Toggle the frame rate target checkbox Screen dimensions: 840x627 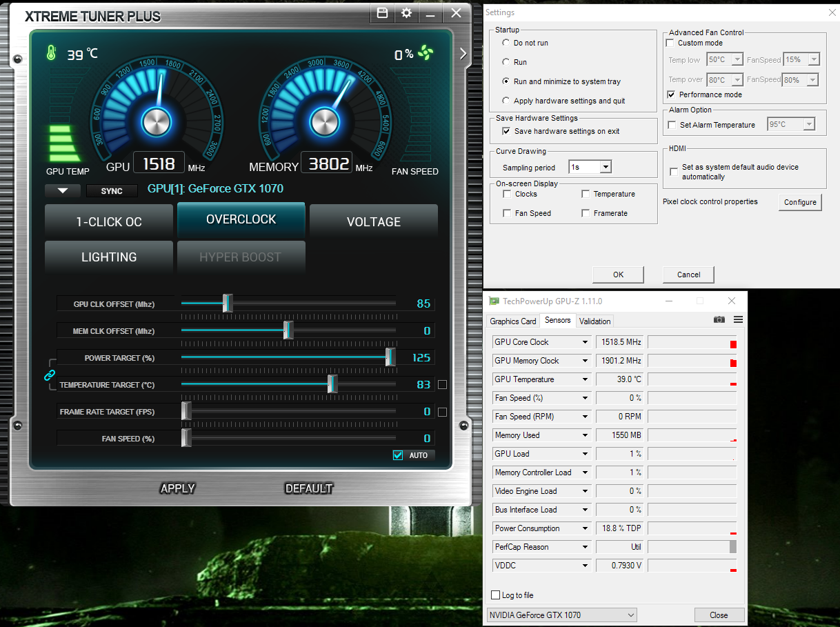[443, 412]
